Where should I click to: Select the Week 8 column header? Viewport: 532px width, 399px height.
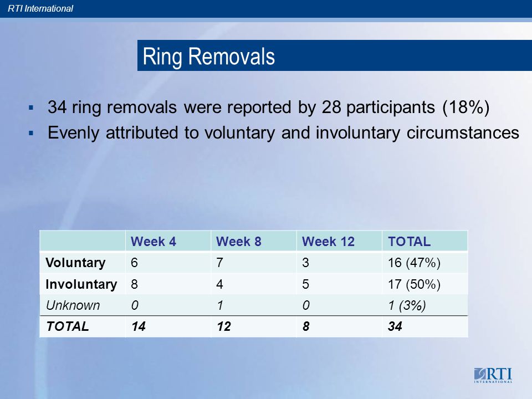click(238, 242)
